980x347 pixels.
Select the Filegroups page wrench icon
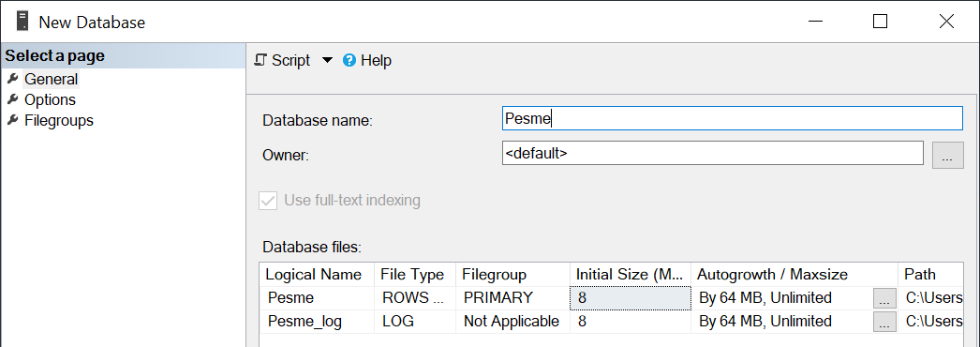pyautogui.click(x=12, y=120)
